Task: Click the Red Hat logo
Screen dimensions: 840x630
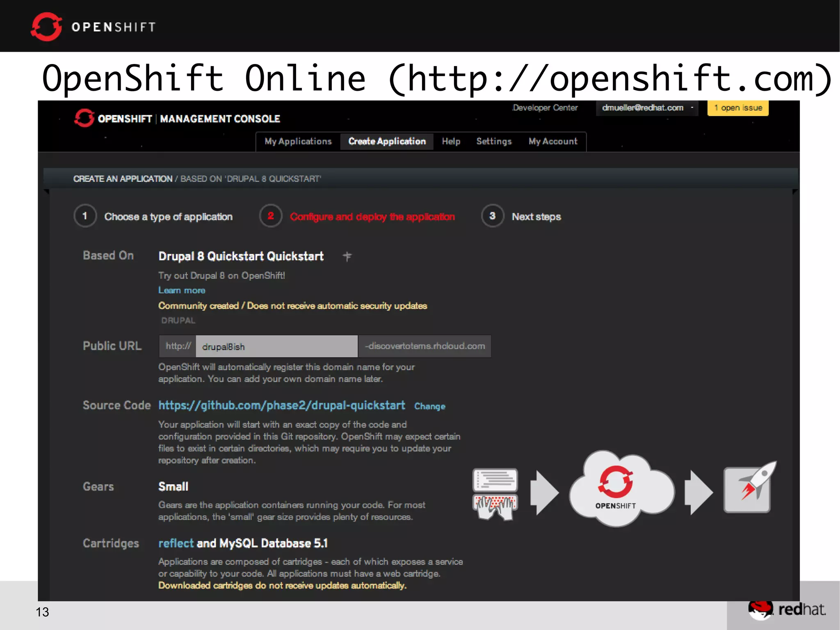Action: [786, 609]
